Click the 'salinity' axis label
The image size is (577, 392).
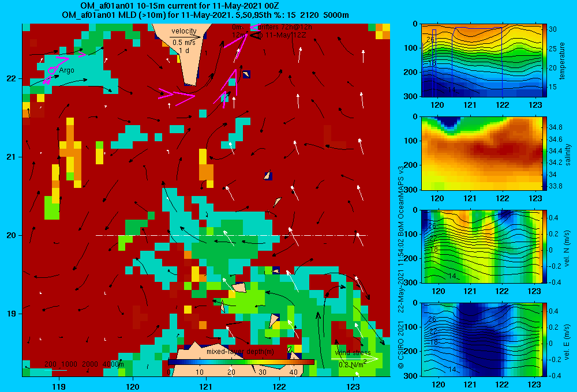(x=568, y=154)
